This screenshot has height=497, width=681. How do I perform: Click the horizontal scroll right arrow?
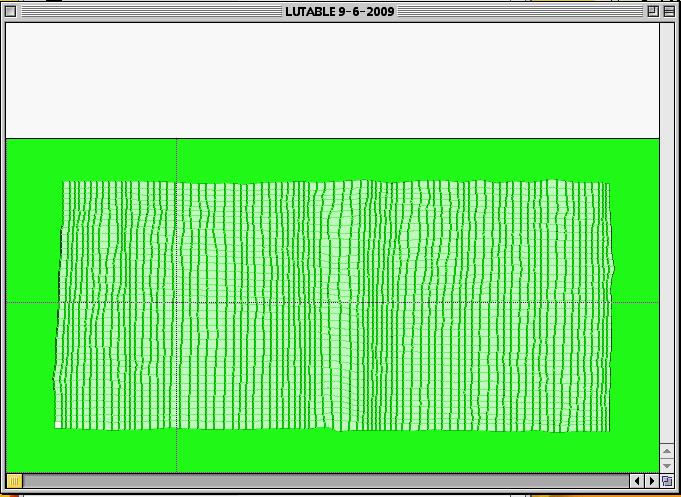pos(652,480)
